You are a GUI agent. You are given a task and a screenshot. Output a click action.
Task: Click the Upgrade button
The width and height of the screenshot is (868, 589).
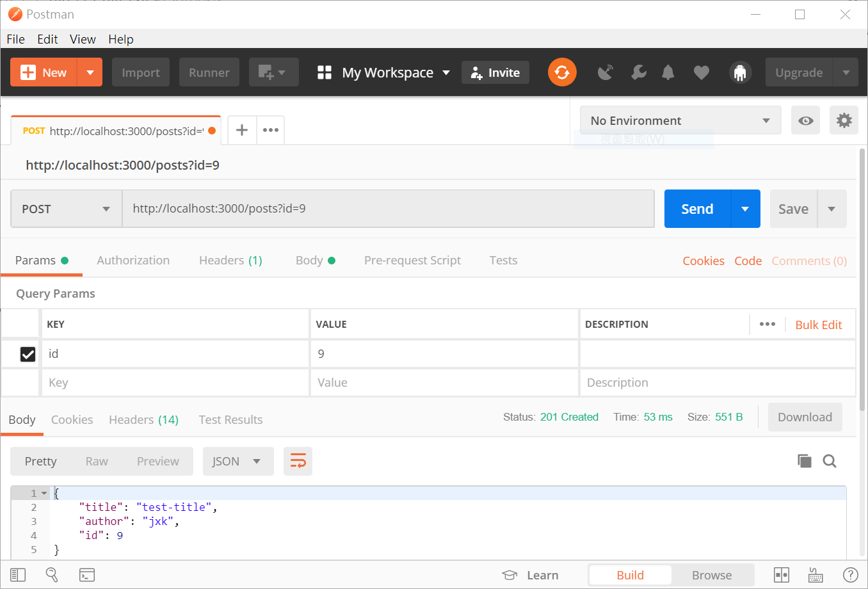pos(799,72)
